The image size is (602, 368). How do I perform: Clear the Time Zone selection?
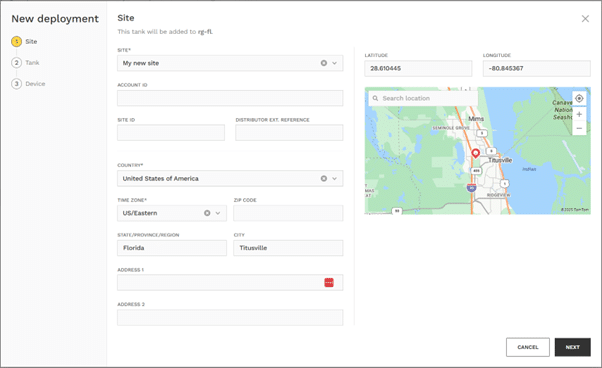coord(207,213)
